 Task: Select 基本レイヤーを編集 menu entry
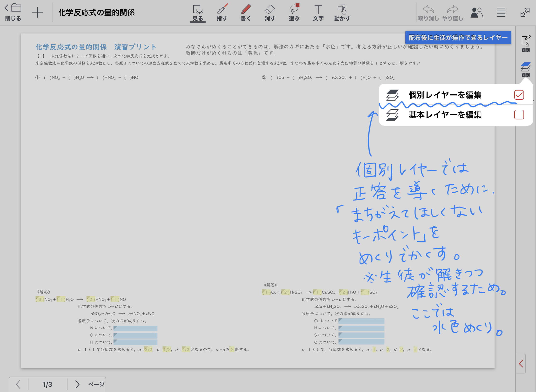(445, 115)
